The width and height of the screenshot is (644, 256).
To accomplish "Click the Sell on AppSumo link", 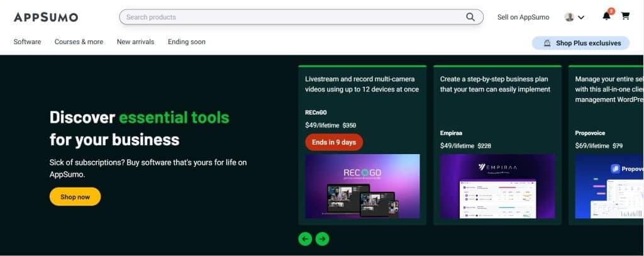I will pos(523,17).
